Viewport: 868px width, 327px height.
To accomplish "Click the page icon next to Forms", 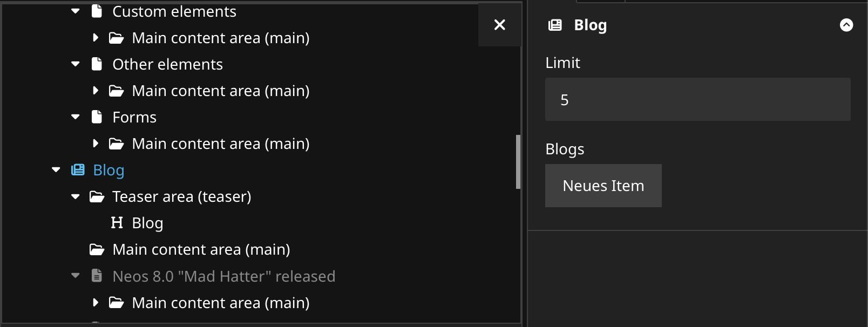I will point(96,117).
